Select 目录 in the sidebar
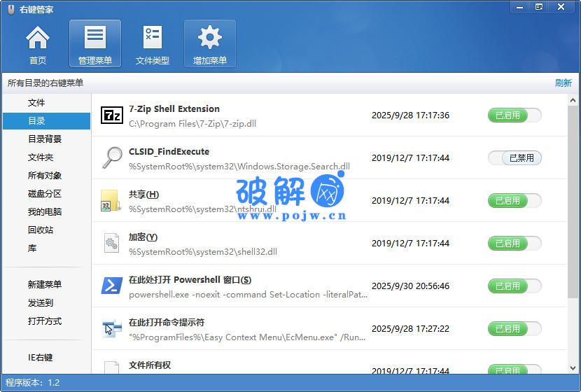The width and height of the screenshot is (581, 392). click(47, 121)
